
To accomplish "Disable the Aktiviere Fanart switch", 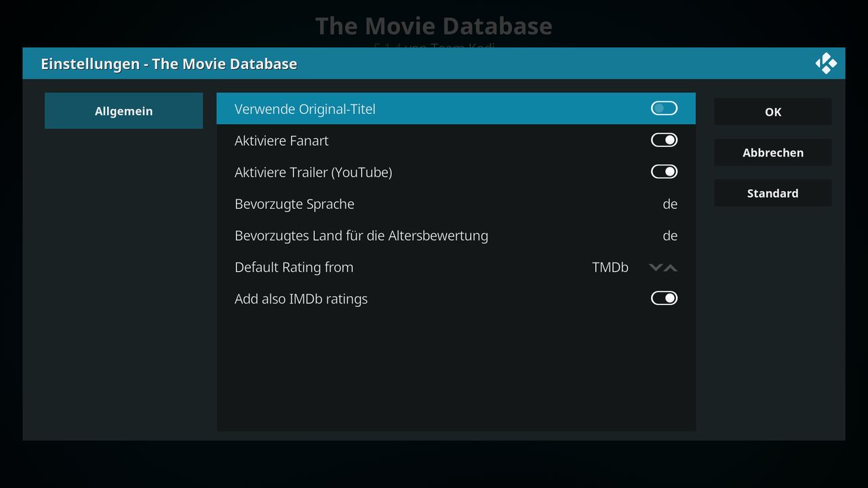I will coord(664,140).
